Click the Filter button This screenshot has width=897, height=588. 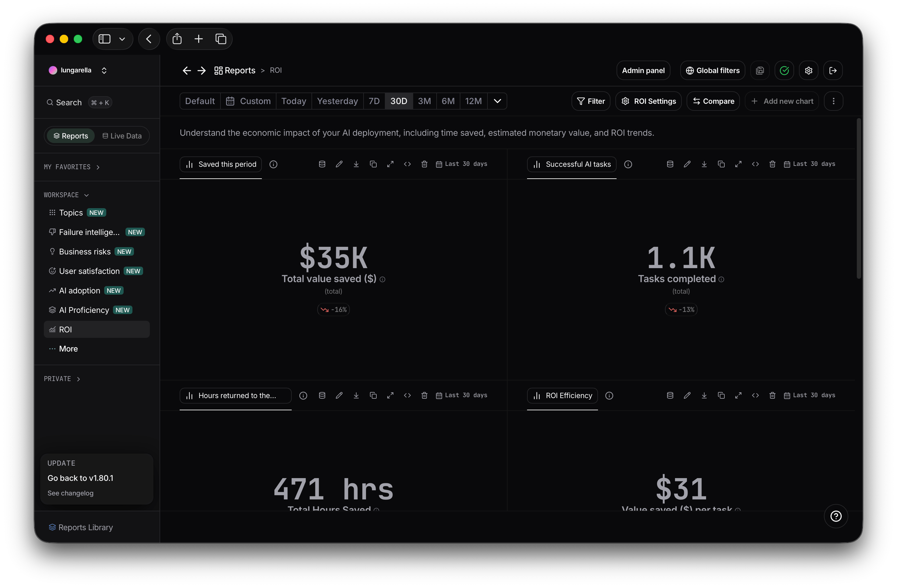(591, 101)
